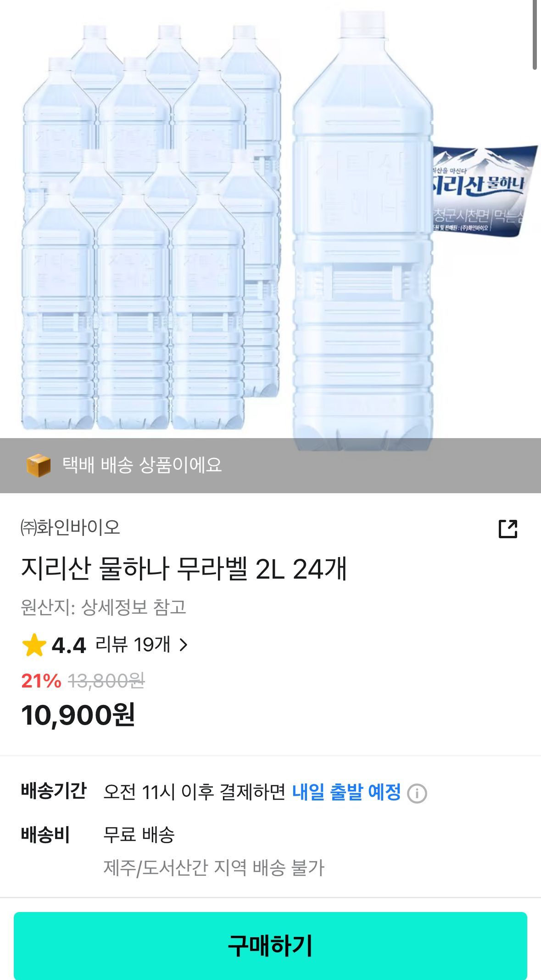
Task: Click the package box icon in delivery banner
Action: coord(38,465)
